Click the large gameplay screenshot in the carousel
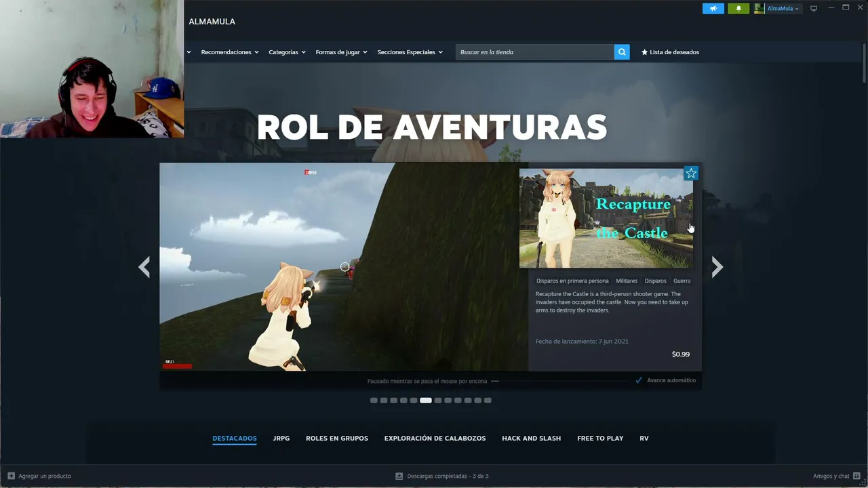 pos(344,267)
